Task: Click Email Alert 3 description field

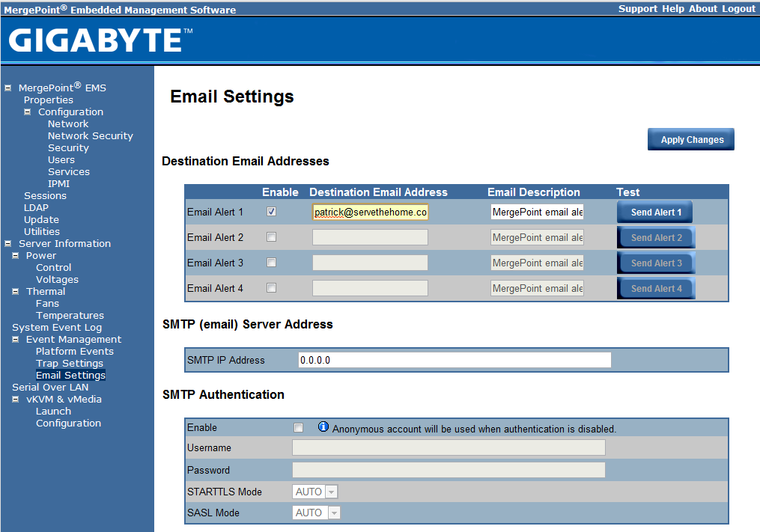Action: (537, 263)
